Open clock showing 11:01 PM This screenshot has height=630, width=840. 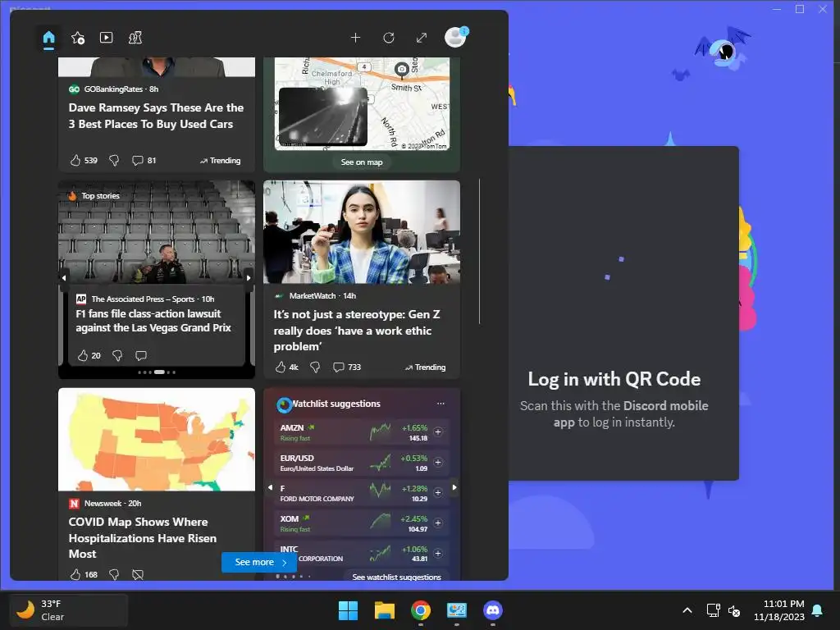pos(779,610)
